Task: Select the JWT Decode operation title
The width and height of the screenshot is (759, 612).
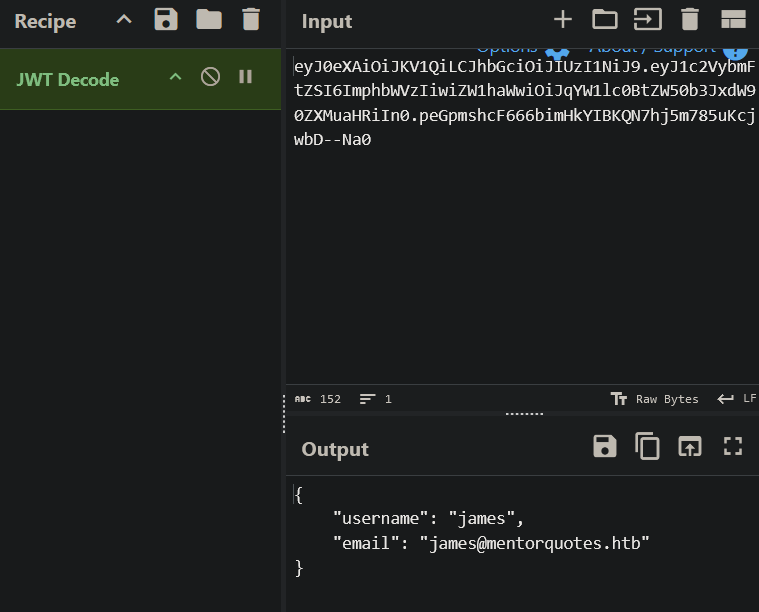Action: [68, 80]
